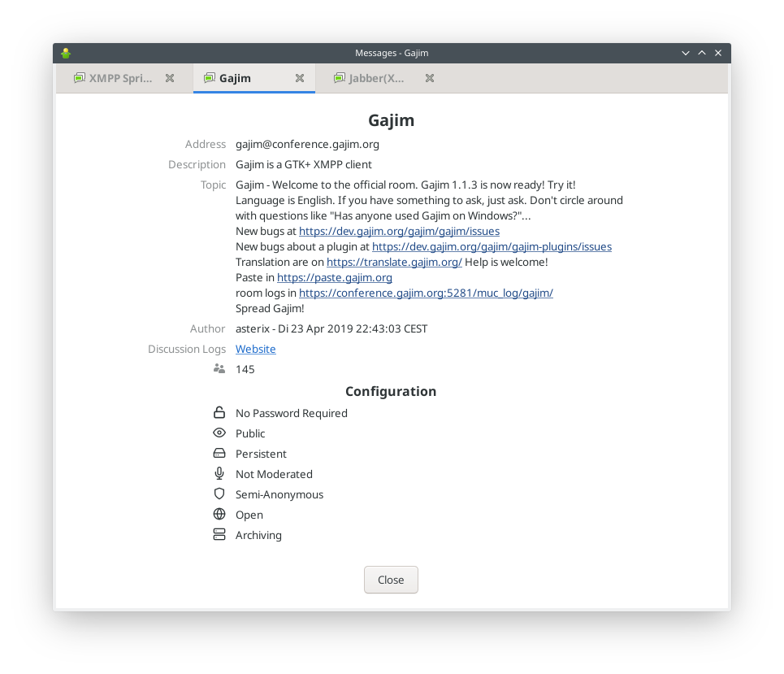Click the 'Not Moderated' label
784x674 pixels.
(274, 474)
